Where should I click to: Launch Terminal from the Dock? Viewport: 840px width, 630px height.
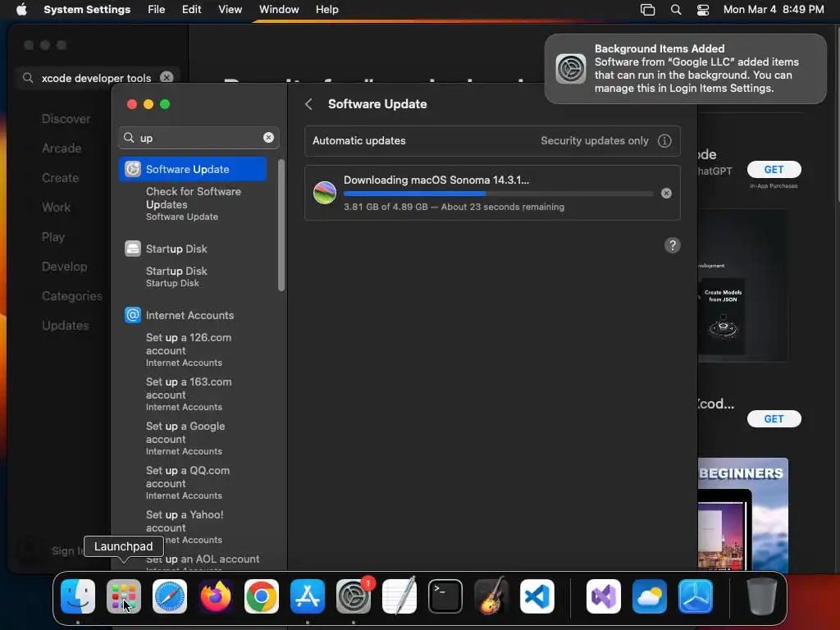[445, 596]
